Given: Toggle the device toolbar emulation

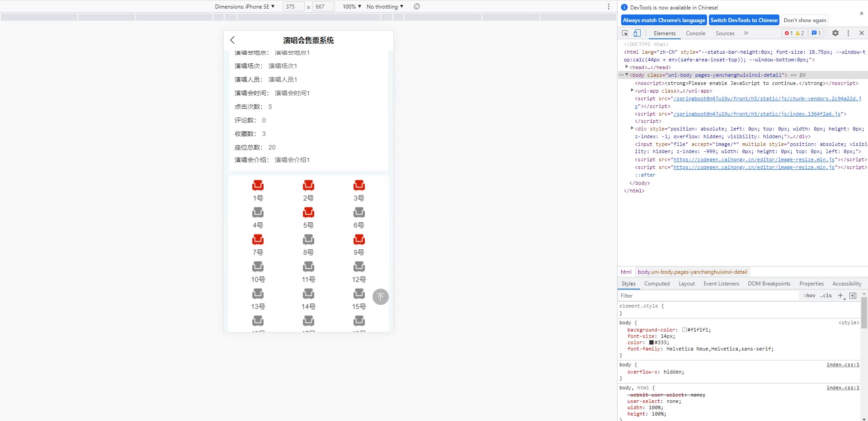Looking at the screenshot, I should pyautogui.click(x=637, y=33).
